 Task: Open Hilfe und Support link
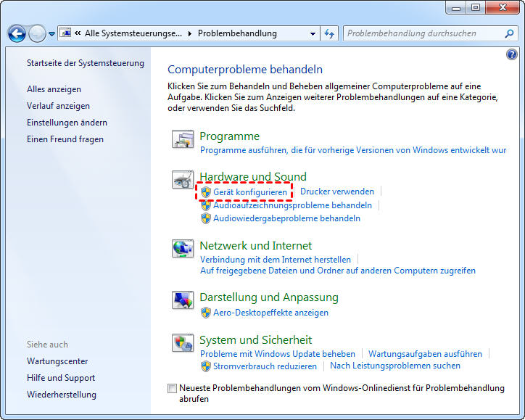(x=61, y=378)
